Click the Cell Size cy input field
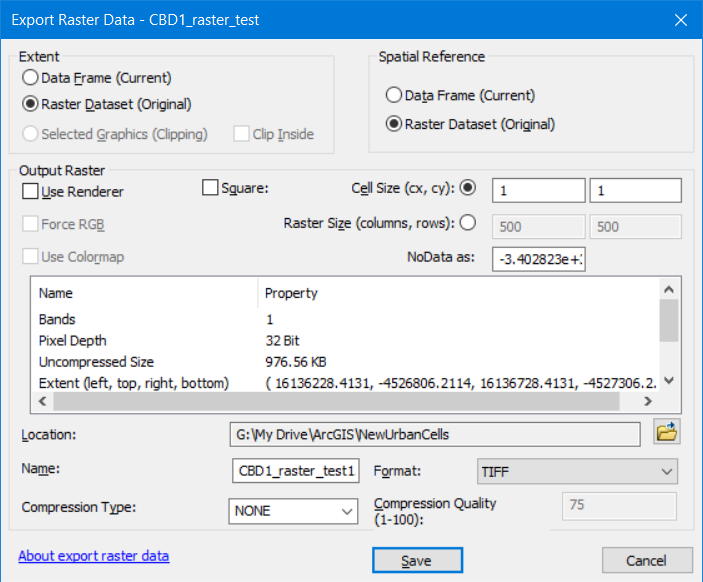 tap(636, 191)
